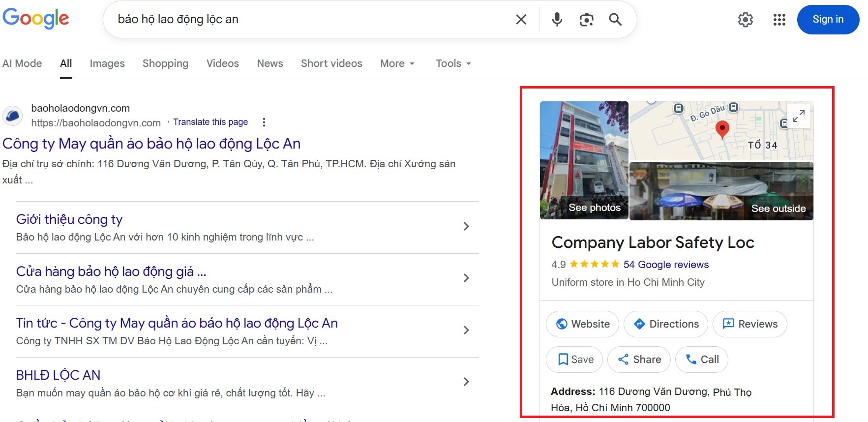868x422 pixels.
Task: Click chevron beside BHLĐ LỘC AN
Action: pyautogui.click(x=466, y=382)
